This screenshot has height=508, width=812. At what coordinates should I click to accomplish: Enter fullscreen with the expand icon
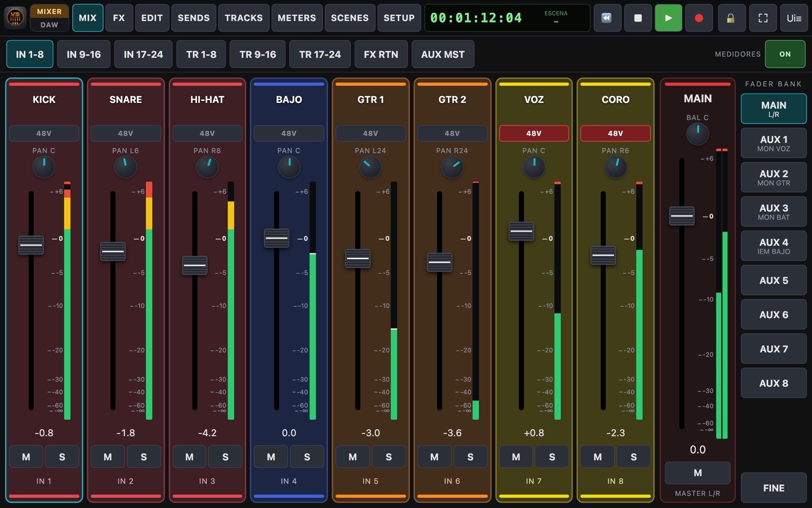click(763, 18)
